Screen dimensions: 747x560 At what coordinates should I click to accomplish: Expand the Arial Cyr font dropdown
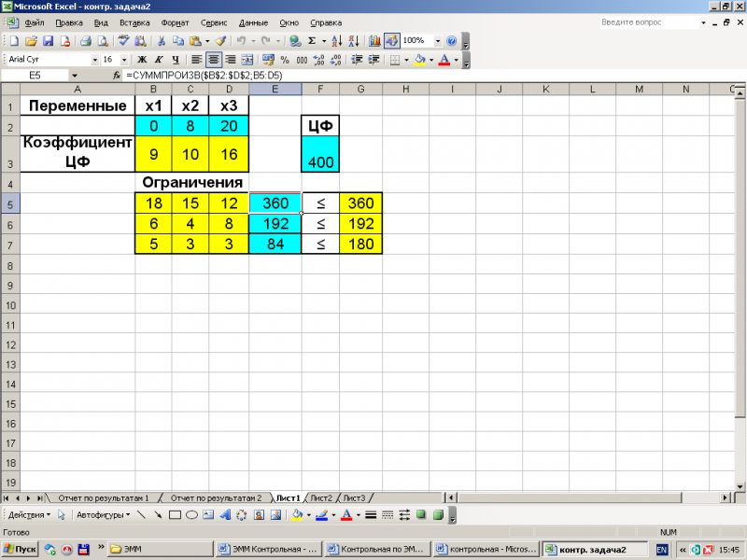[x=95, y=60]
